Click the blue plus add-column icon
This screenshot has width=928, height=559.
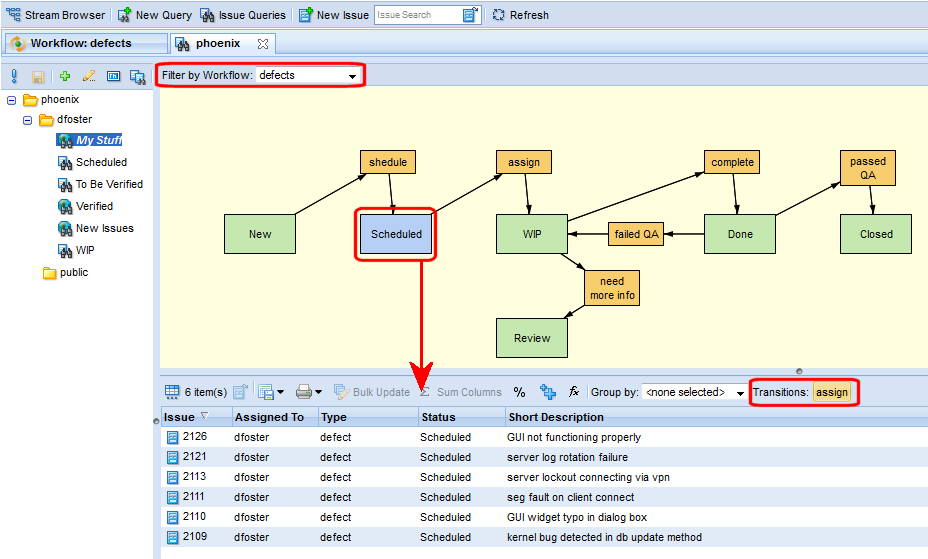[547, 392]
